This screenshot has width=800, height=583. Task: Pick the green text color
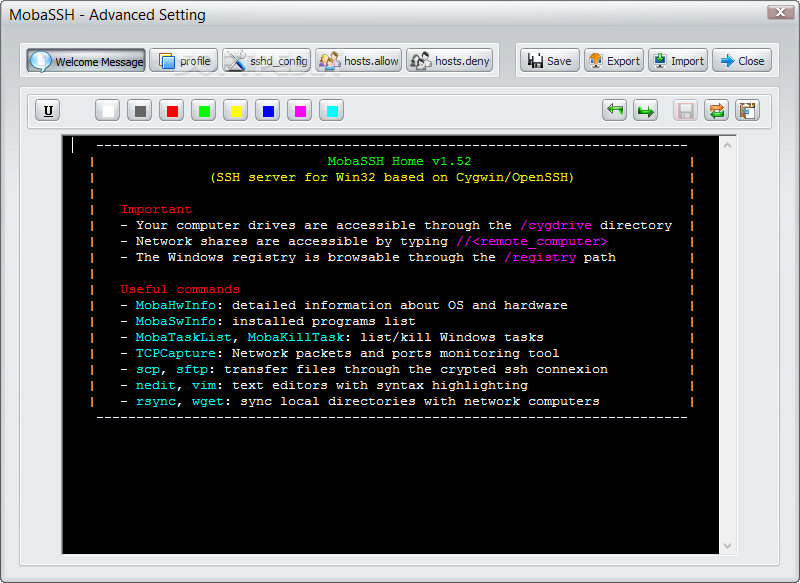tap(204, 111)
